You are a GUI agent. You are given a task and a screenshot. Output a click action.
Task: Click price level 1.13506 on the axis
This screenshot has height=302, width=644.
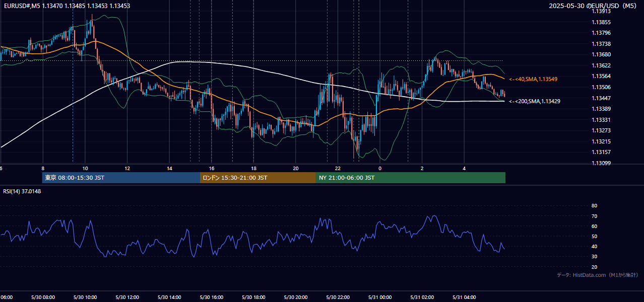601,87
